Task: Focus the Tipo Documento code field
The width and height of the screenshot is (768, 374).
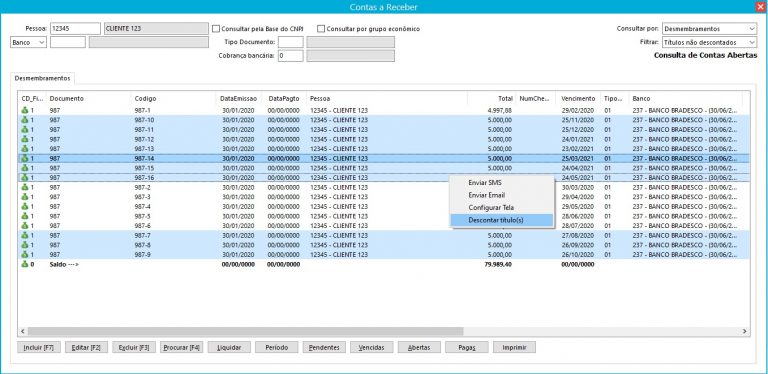Action: (x=291, y=43)
